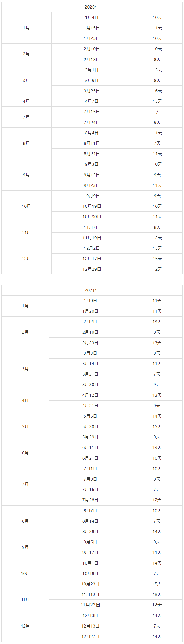Click the 16天 interval cell
The width and height of the screenshot is (184, 644).
coord(157,91)
